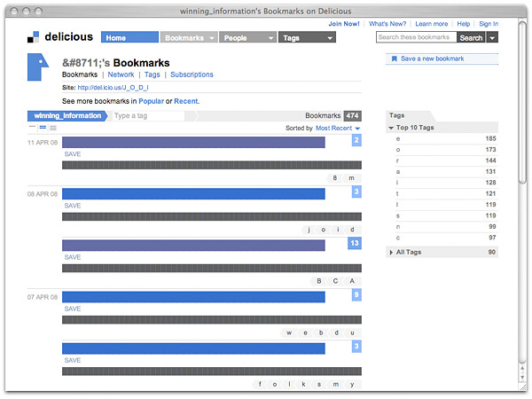Click the Join Now! link
This screenshot has height=399, width=532.
(344, 24)
